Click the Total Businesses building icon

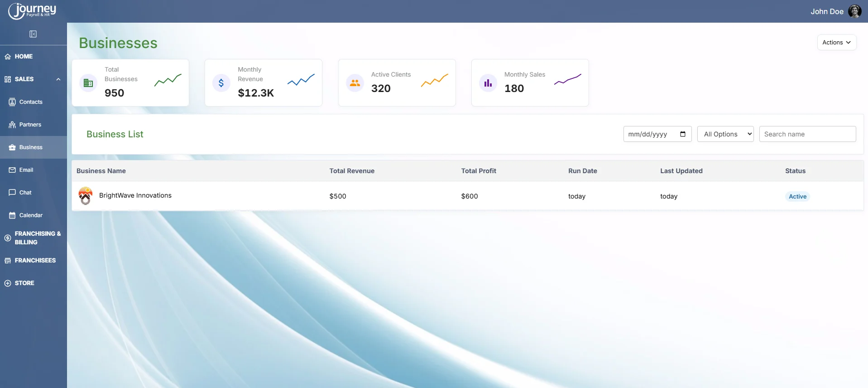pyautogui.click(x=88, y=83)
